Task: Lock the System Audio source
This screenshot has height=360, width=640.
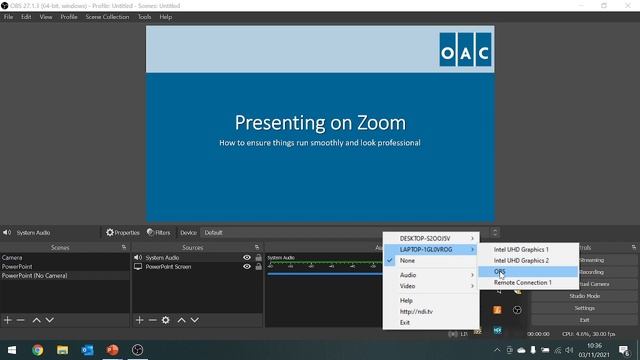Action: pos(258,258)
